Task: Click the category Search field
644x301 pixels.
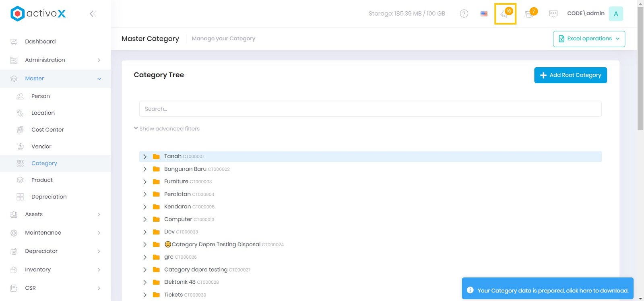Action: coord(370,109)
